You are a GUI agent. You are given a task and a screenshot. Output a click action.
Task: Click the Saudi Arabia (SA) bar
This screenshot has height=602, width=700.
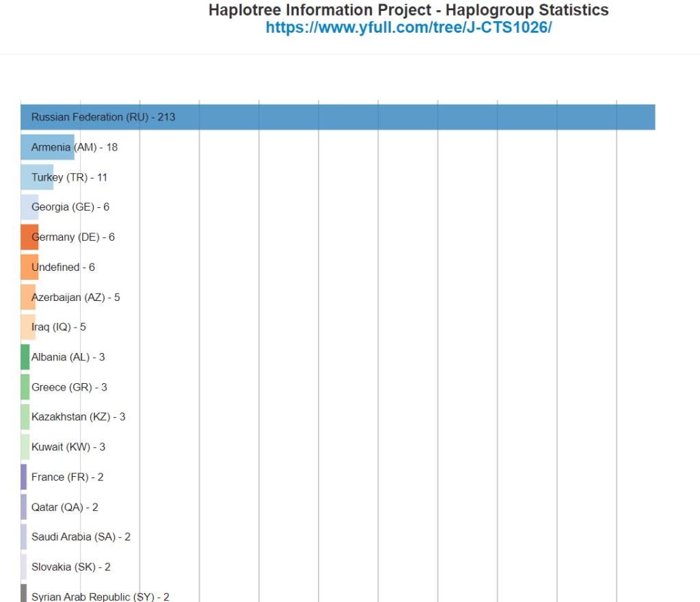coord(24,537)
